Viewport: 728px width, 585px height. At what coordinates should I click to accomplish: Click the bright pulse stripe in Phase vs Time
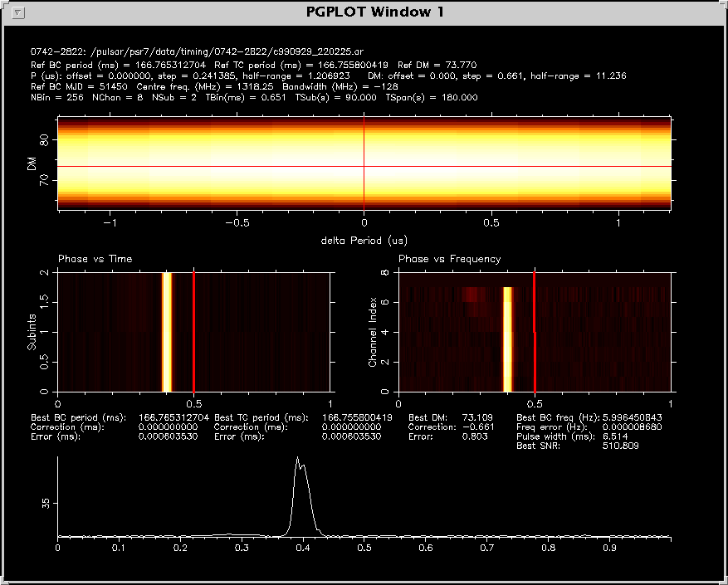[167, 332]
